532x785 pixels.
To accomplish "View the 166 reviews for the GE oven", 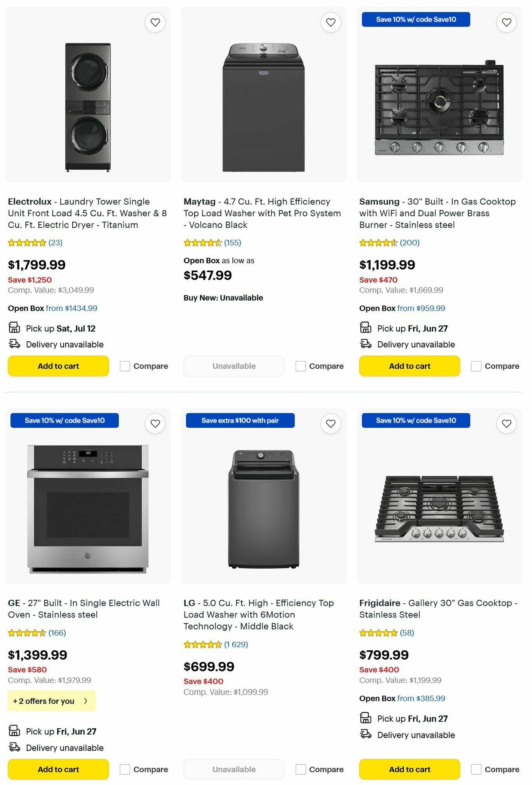I will [x=57, y=633].
